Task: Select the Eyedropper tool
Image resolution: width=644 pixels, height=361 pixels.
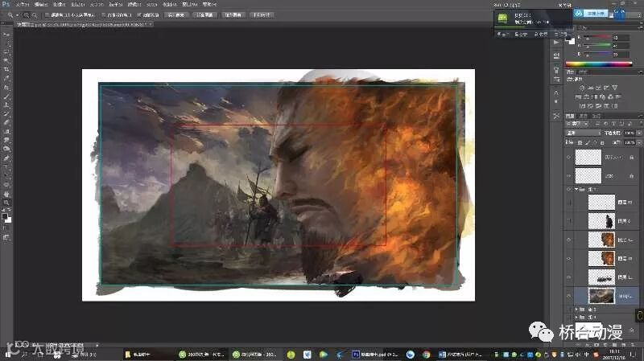Action: tap(6, 78)
